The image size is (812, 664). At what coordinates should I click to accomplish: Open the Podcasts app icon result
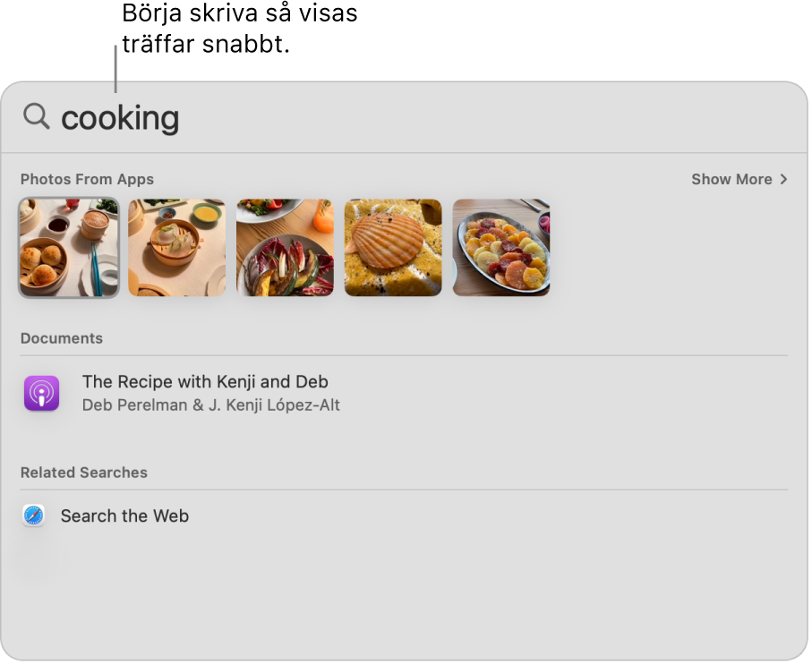(x=41, y=394)
